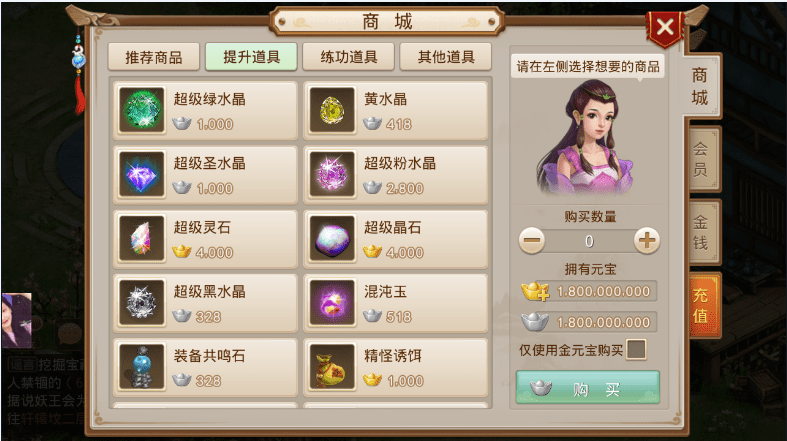
Task: Select the 黄水晶 yellow crystal icon
Action: click(x=332, y=110)
